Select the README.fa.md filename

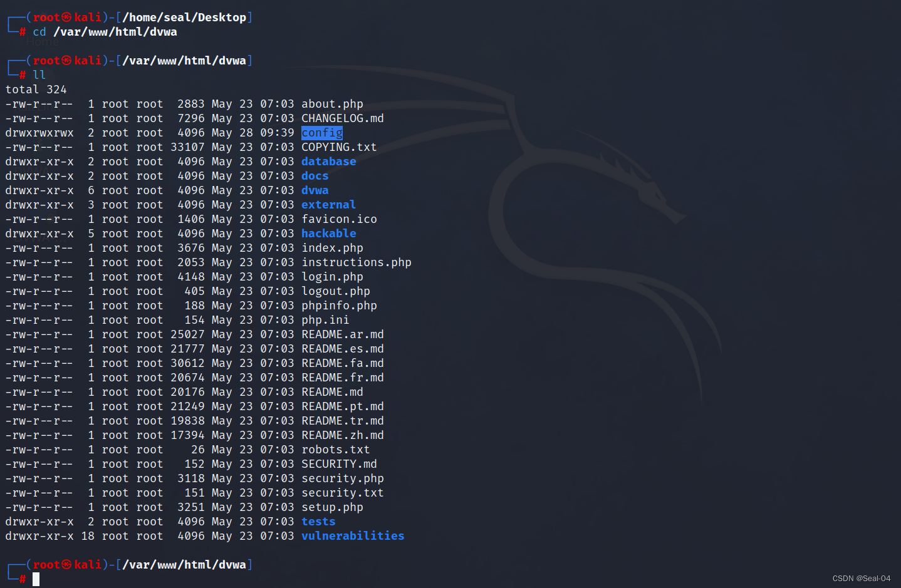pyautogui.click(x=342, y=363)
